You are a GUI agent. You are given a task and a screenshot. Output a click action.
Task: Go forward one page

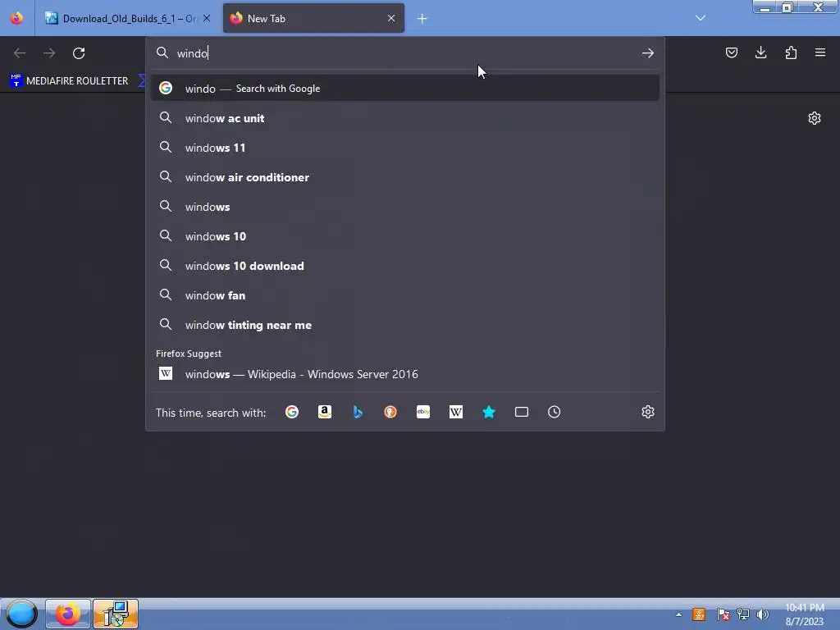[x=49, y=53]
